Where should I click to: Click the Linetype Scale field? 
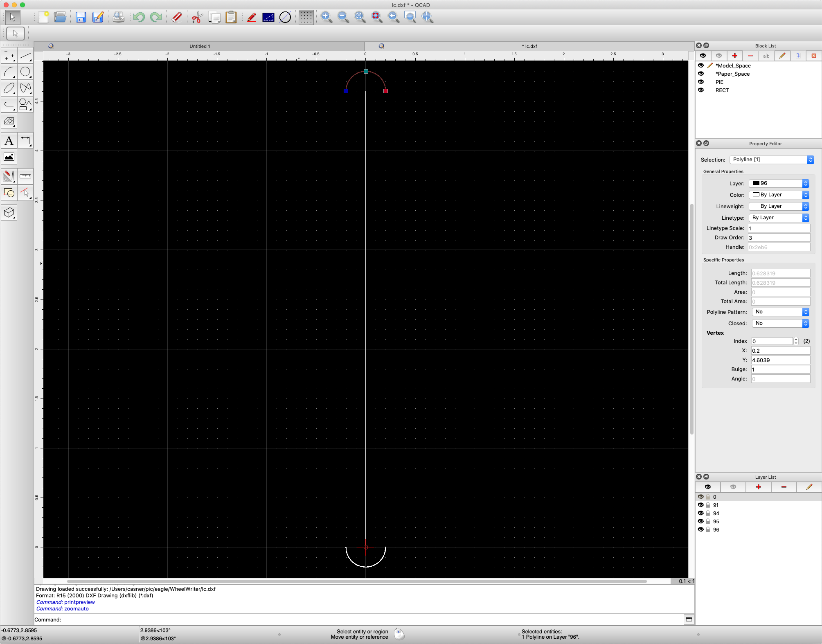(779, 228)
